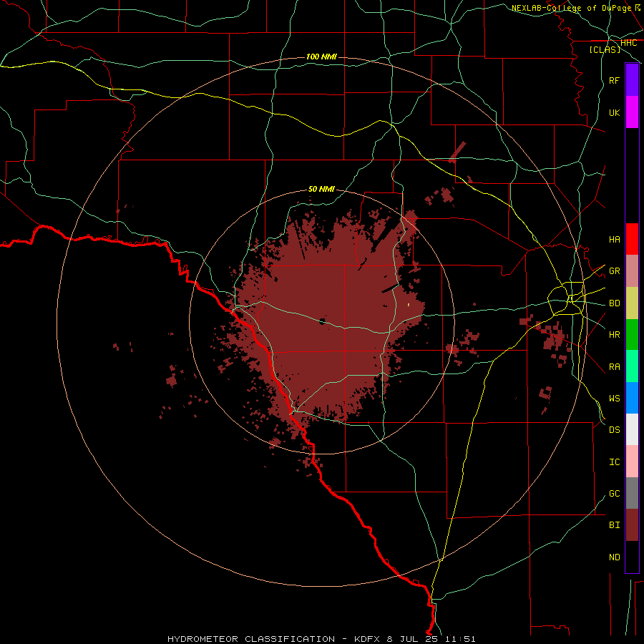
Task: Click the GC legend label
Action: [x=614, y=493]
